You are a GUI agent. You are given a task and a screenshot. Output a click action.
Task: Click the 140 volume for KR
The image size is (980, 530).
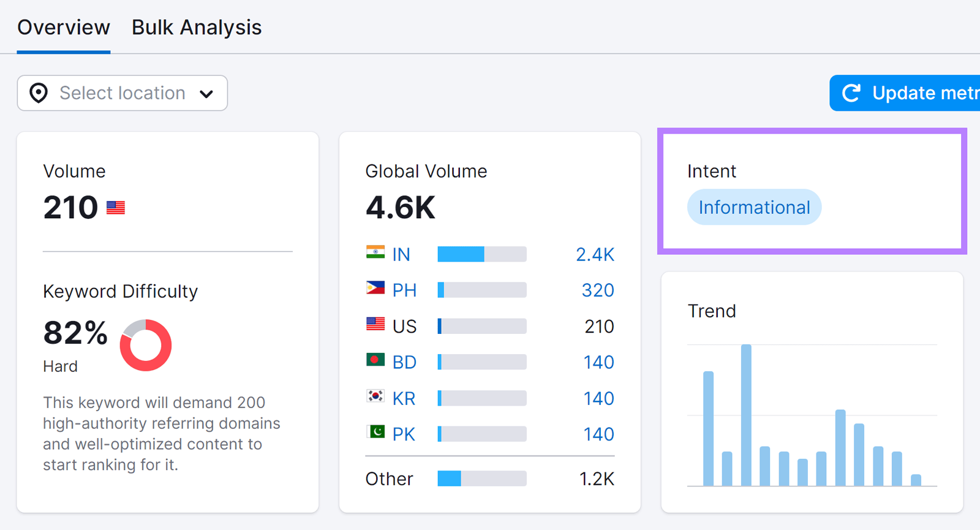[x=598, y=398]
